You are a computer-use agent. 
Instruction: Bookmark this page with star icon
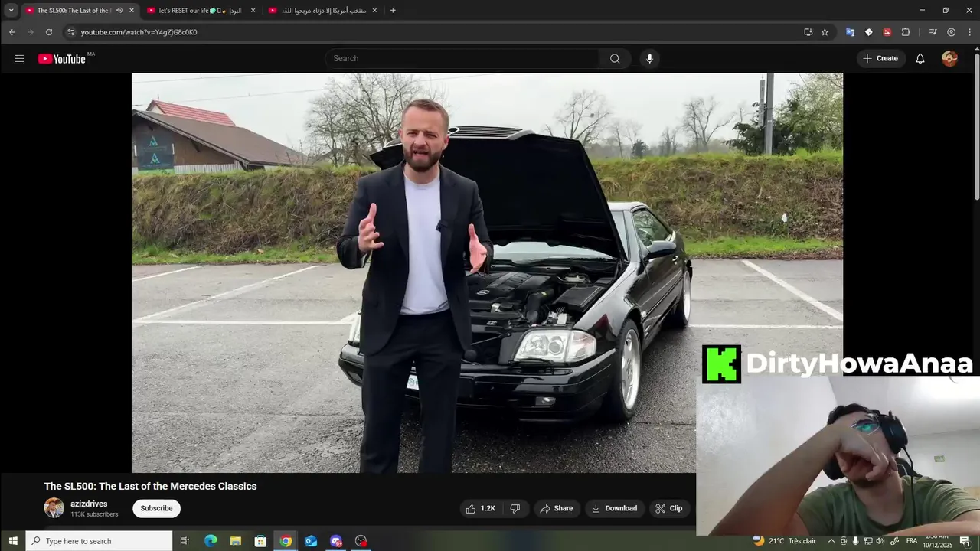825,32
